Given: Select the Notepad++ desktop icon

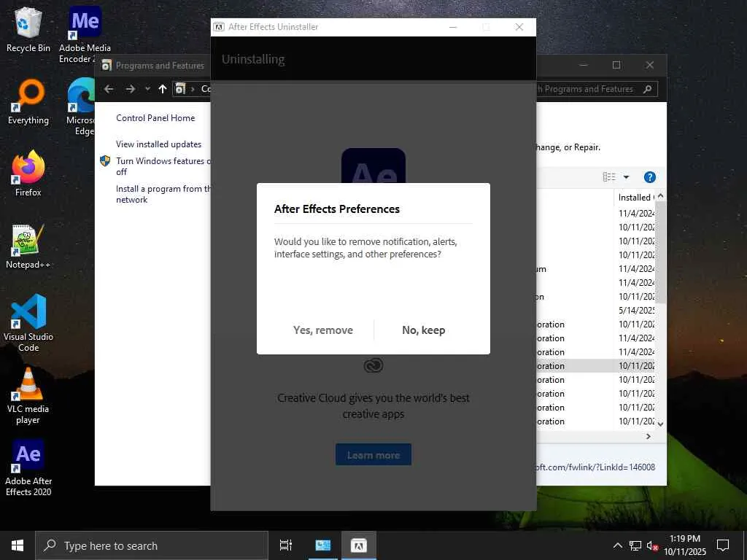Looking at the screenshot, I should click(x=28, y=246).
